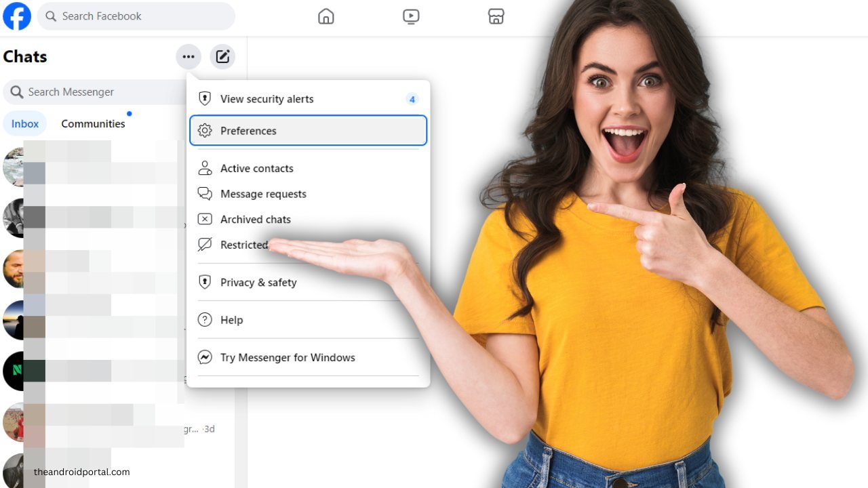Click the Messenger logo icon in menu
868x488 pixels.
[205, 357]
